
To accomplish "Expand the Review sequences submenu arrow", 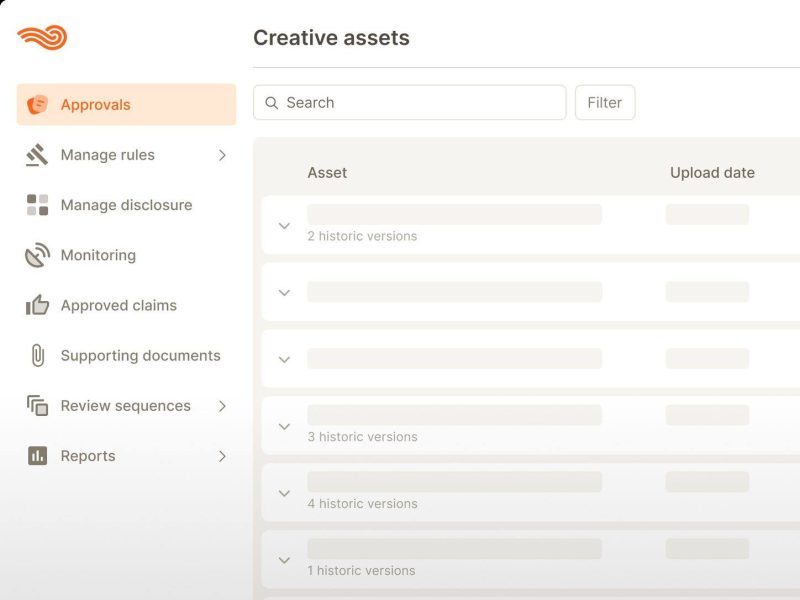I will pos(222,406).
